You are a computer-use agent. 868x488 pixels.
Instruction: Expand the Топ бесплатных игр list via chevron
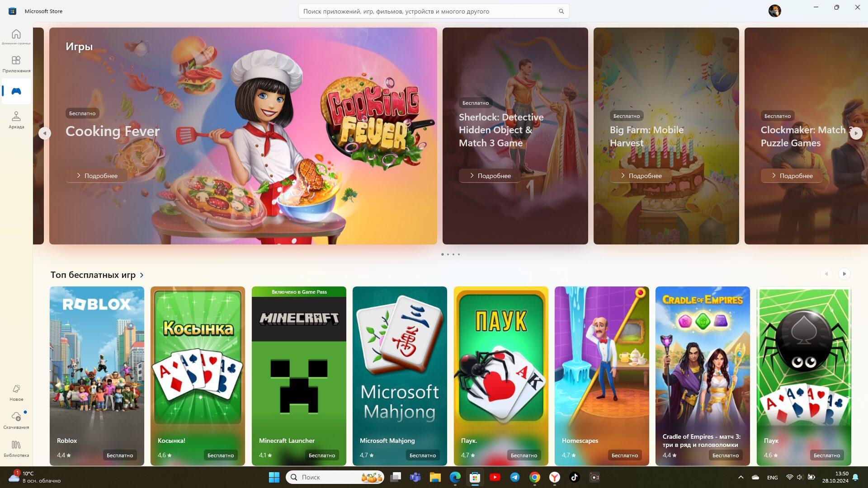click(141, 275)
